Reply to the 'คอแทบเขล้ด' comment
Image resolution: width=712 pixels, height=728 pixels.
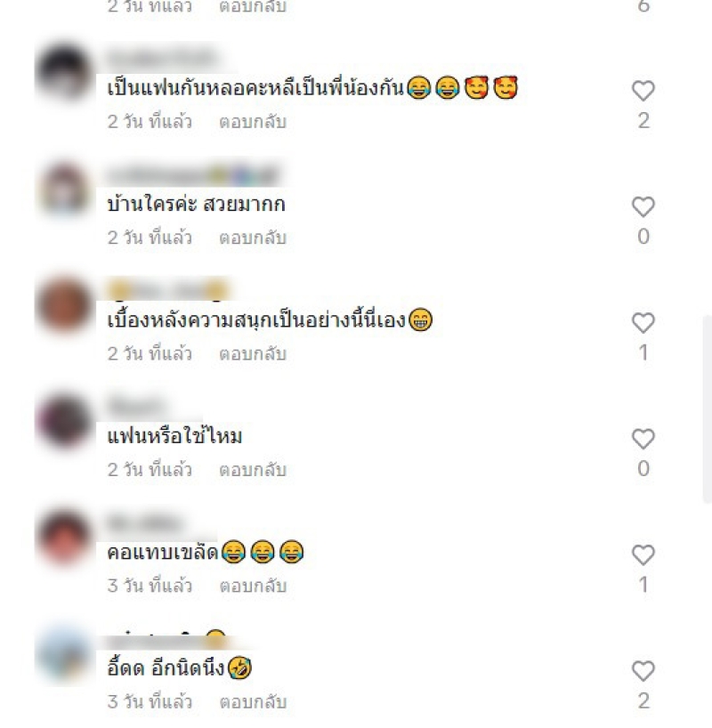(253, 586)
